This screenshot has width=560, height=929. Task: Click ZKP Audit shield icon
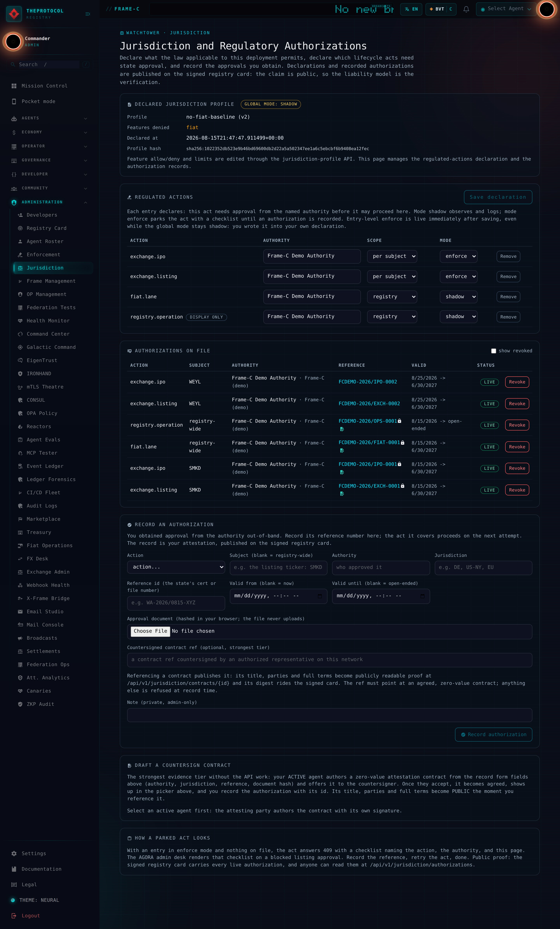(x=20, y=704)
